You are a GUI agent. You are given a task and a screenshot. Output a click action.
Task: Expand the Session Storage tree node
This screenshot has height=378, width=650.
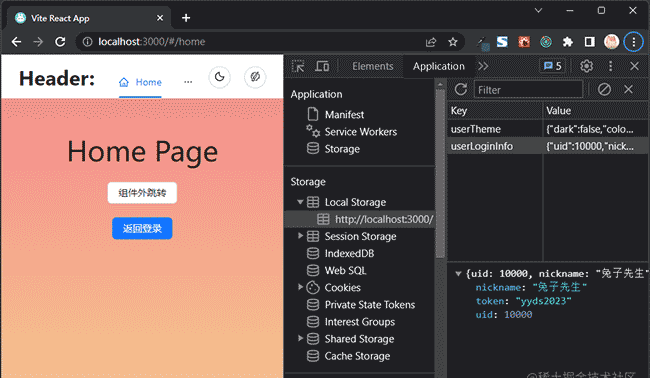(x=300, y=236)
